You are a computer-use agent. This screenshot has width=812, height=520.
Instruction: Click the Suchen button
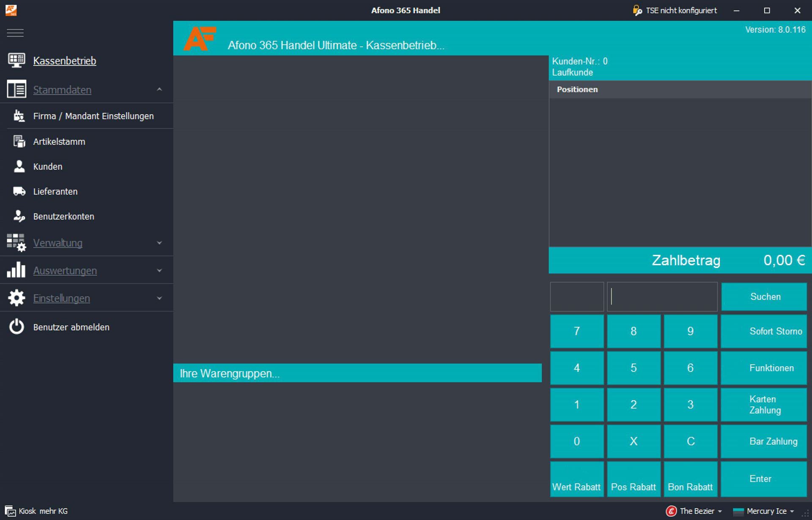[x=764, y=297]
